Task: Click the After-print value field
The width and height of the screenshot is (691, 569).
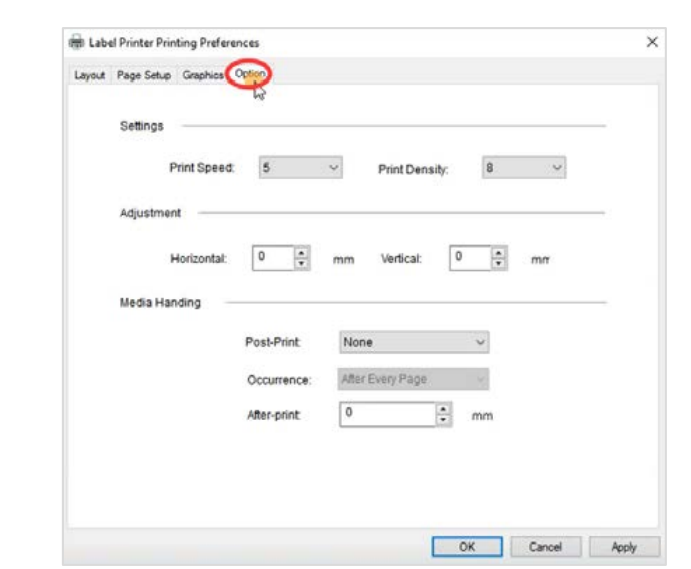Action: [388, 414]
